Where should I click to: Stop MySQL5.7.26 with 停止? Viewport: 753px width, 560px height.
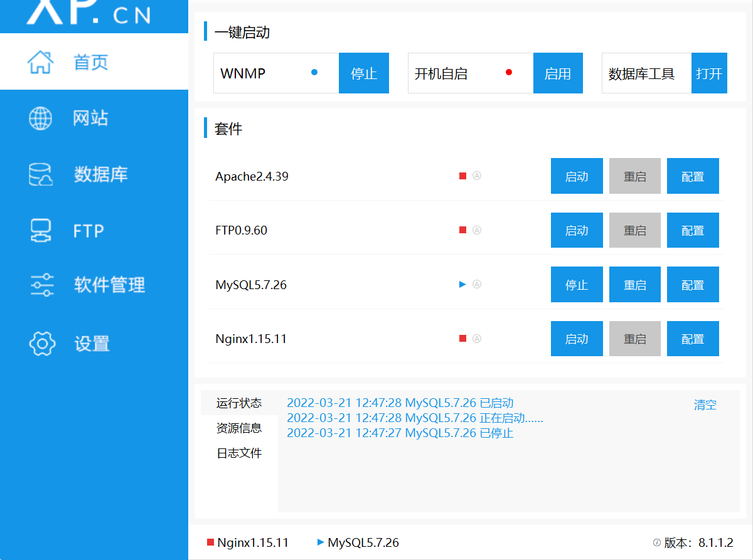577,285
